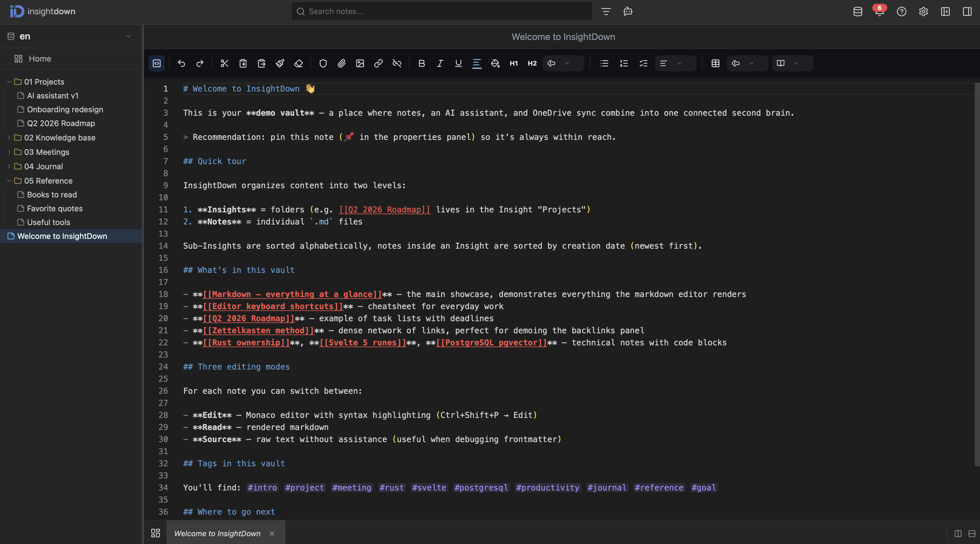Screen dimensions: 980x544
Task: Click the insert link chain icon
Action: point(379,64)
